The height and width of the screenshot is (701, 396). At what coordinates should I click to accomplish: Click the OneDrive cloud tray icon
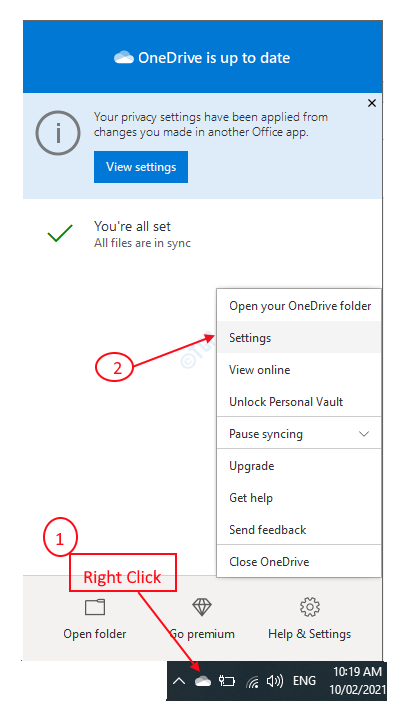(203, 681)
